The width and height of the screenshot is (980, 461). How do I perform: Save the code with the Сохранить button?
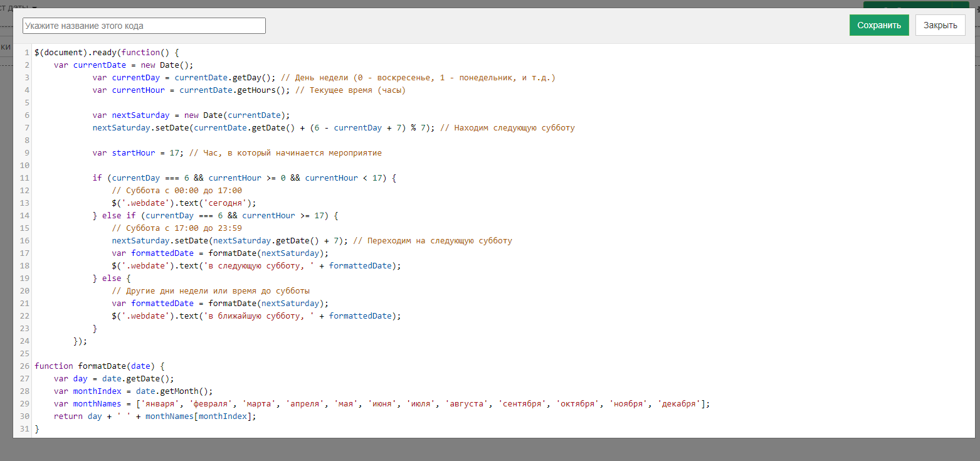pyautogui.click(x=879, y=25)
